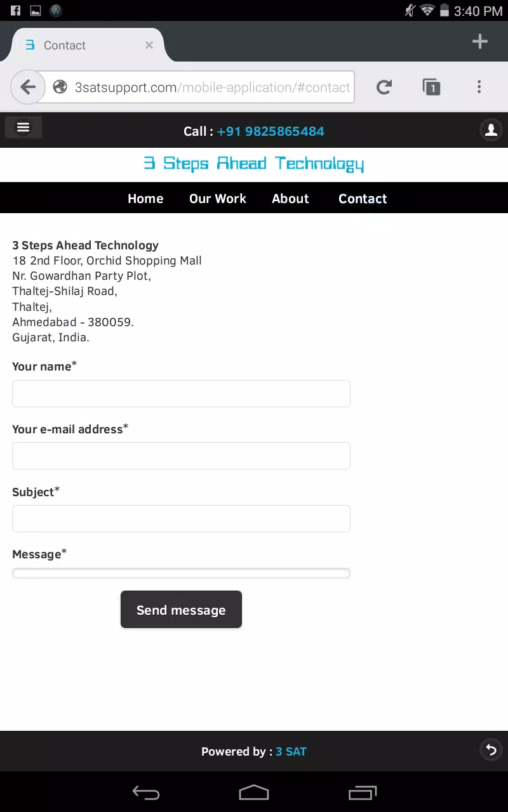Focus the Your name input field
The image size is (508, 812).
pos(181,393)
